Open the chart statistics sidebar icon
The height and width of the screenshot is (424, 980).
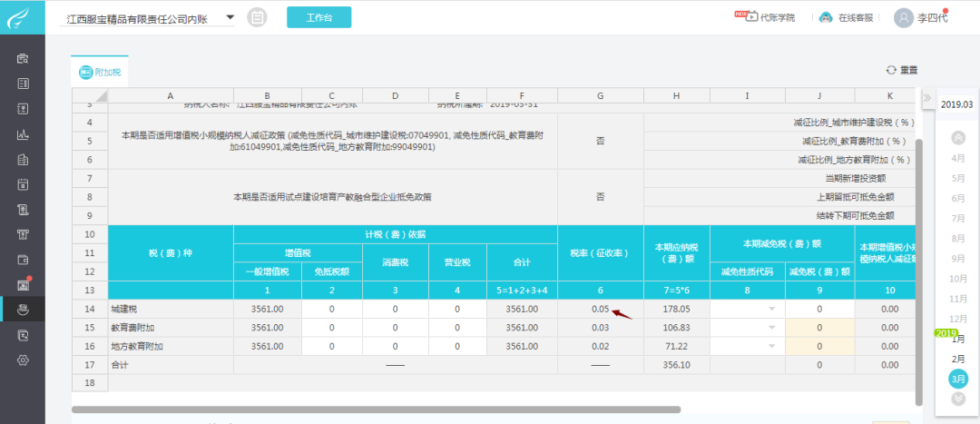pos(23,133)
